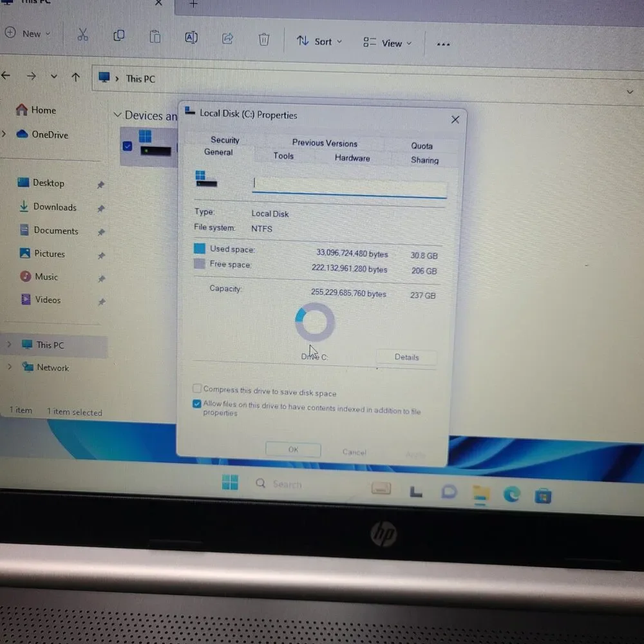Expand the Network tree node
Viewport: 644px width, 644px height.
[x=10, y=366]
